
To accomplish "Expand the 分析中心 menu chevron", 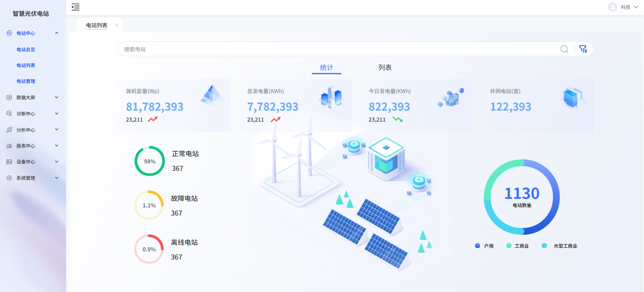I will click(57, 130).
